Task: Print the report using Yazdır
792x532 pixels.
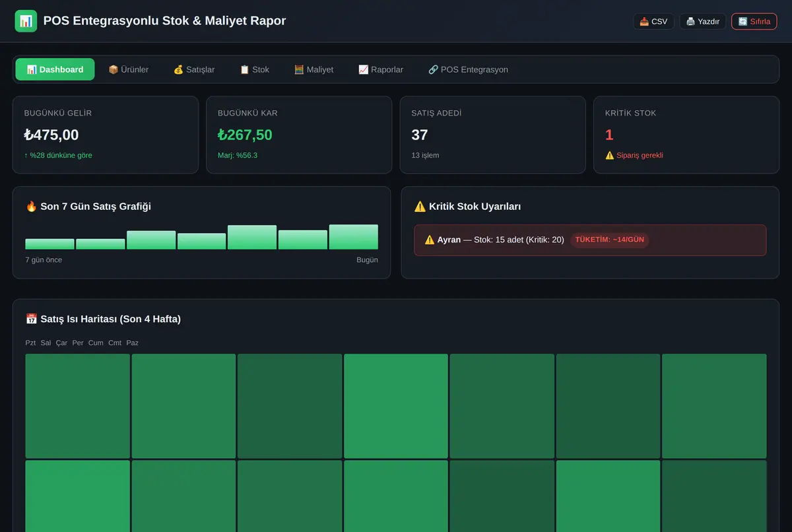Action: (702, 21)
